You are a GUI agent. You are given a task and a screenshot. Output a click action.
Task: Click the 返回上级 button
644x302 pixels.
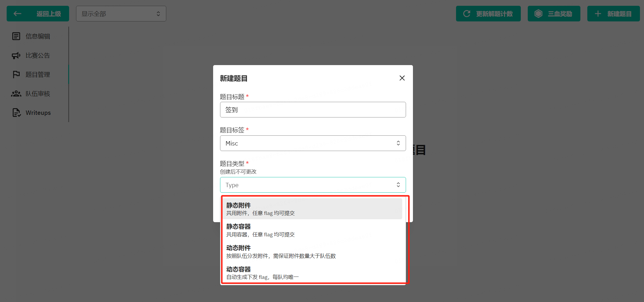click(38, 14)
